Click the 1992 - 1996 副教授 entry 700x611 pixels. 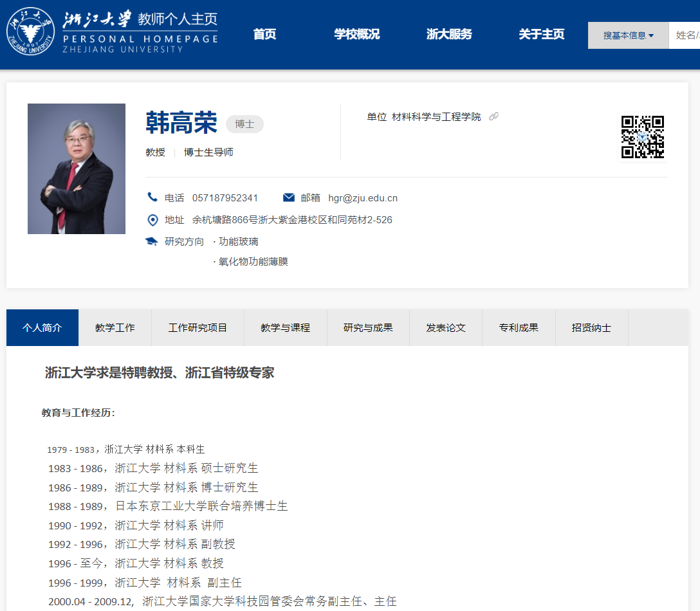pyautogui.click(x=142, y=544)
